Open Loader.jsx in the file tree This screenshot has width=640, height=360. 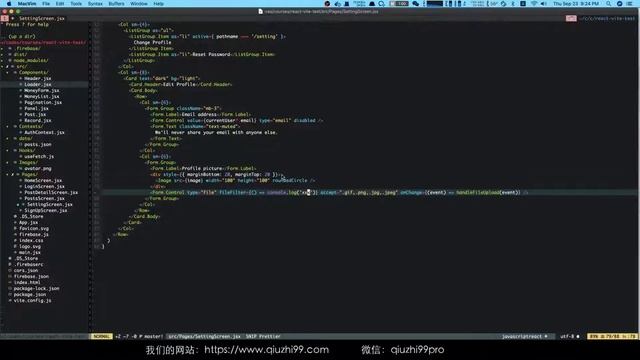[x=38, y=84]
